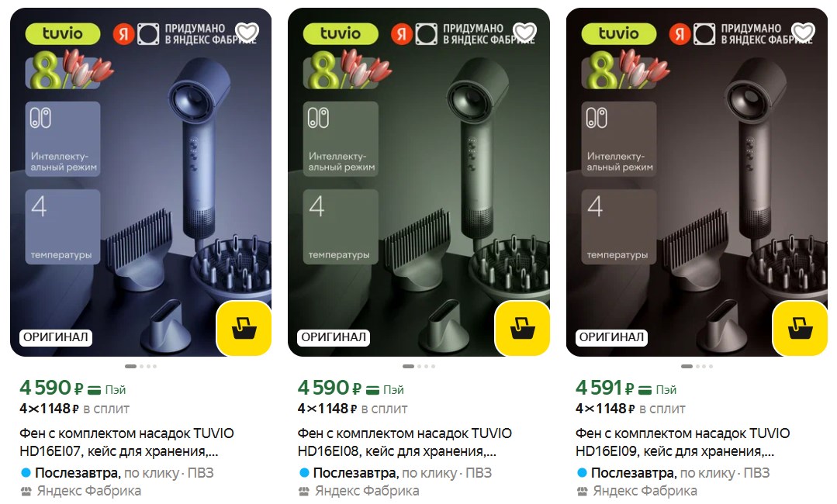Click the green hair dryer product image
This screenshot has width=837, height=504.
[419, 182]
